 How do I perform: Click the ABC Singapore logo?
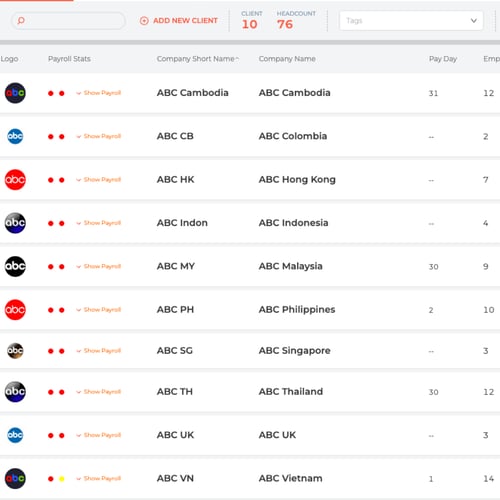click(x=15, y=351)
